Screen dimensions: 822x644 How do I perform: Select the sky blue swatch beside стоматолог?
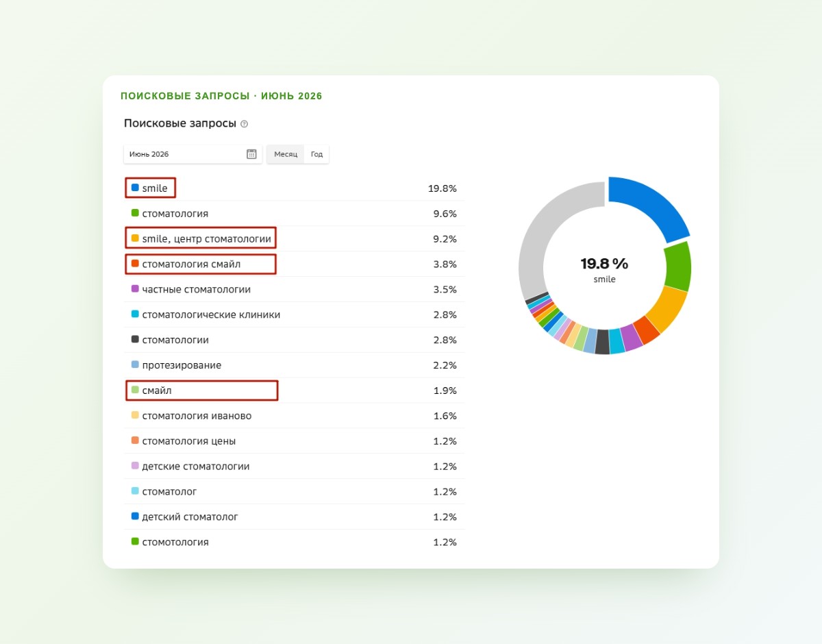[135, 492]
